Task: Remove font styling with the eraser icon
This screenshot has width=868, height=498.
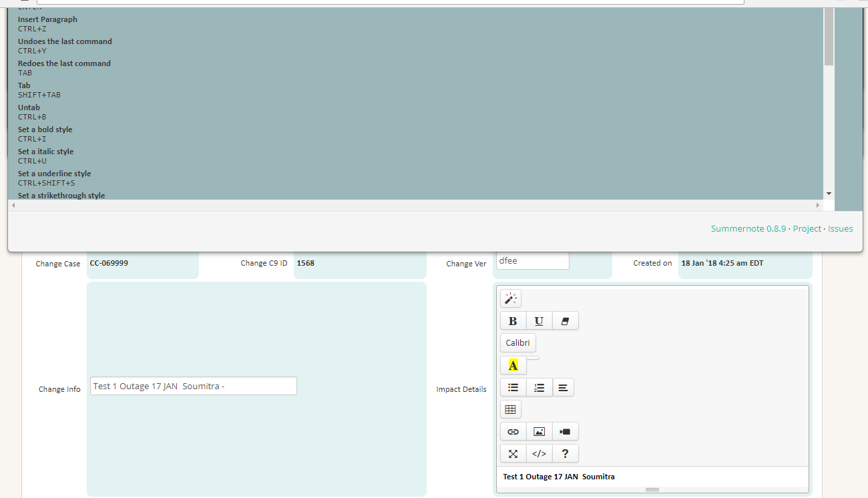Action: (x=565, y=320)
